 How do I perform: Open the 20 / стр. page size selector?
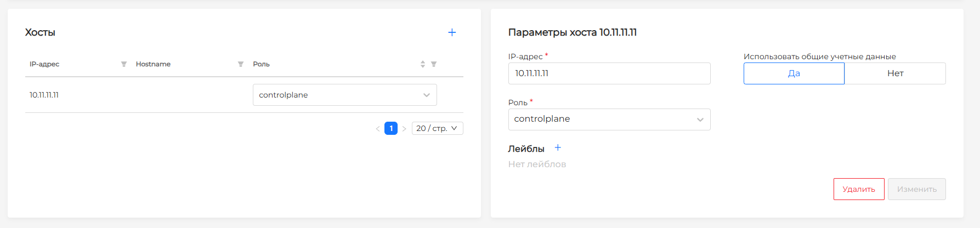(x=437, y=128)
